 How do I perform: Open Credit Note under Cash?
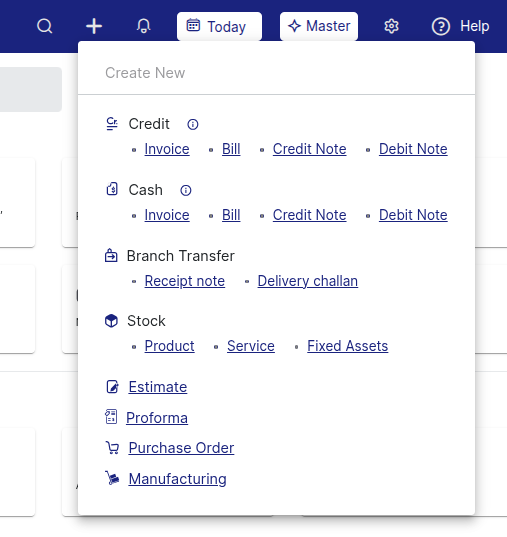310,215
